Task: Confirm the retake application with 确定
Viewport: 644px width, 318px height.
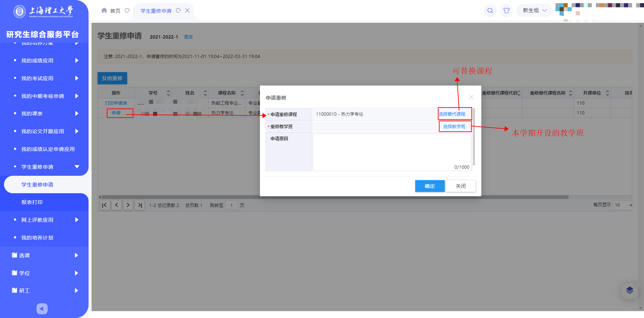Action: [x=430, y=186]
